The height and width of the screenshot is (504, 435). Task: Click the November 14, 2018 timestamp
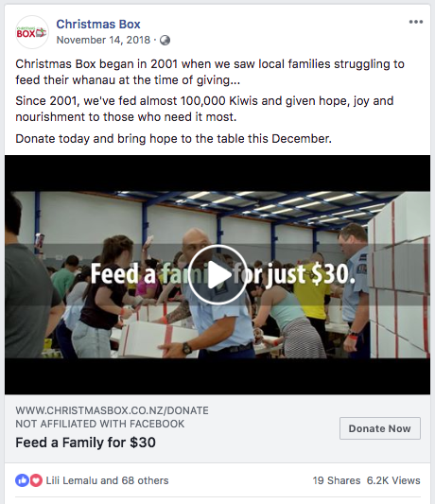(x=103, y=40)
